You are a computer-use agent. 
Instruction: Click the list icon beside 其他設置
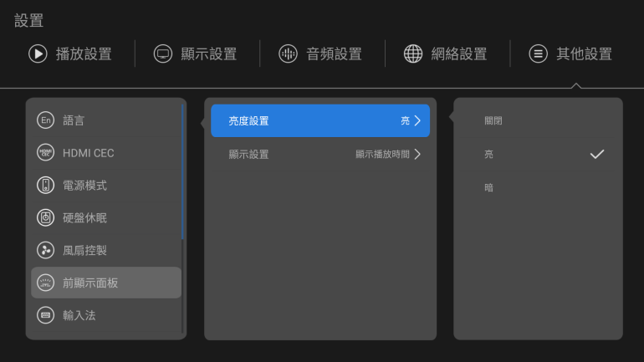tap(538, 54)
